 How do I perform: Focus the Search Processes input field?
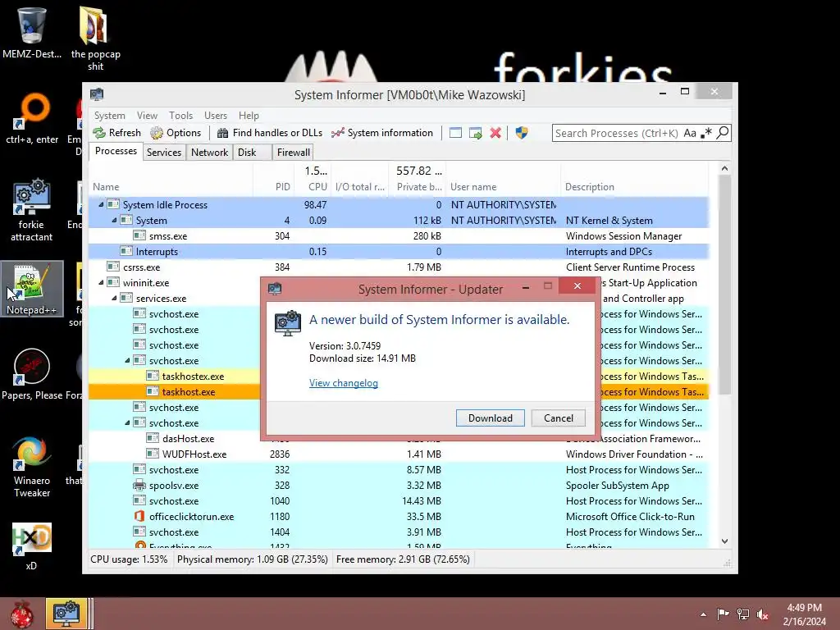click(x=617, y=133)
